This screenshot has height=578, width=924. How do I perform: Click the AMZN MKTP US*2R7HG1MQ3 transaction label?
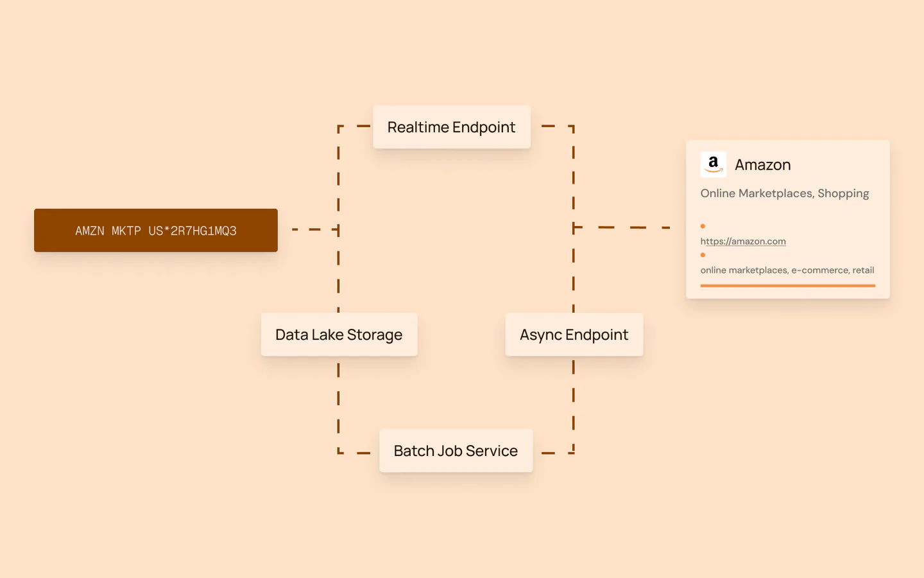pos(156,231)
